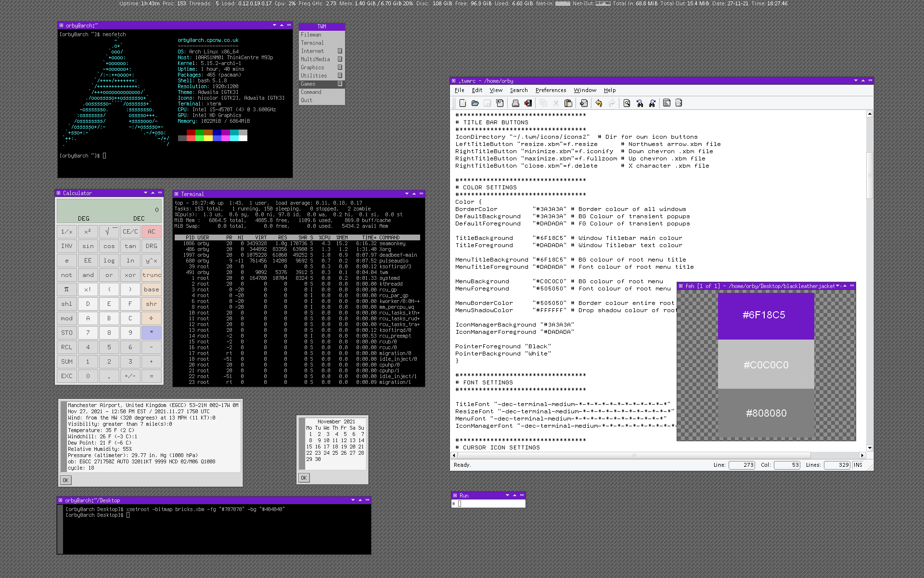Open the Help menu in editor

coord(610,90)
